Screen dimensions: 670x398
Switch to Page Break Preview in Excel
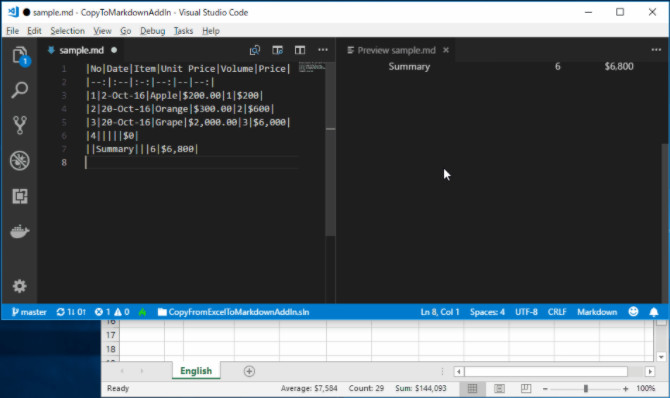526,388
